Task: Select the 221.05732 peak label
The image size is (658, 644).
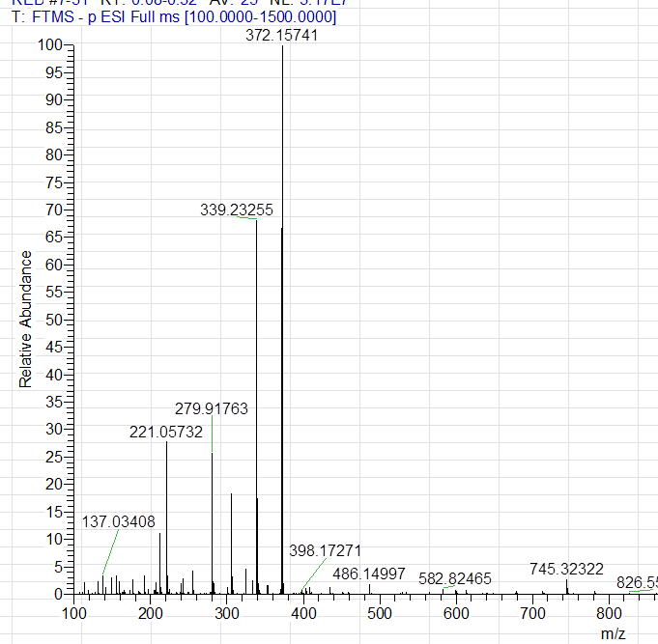Action: 166,432
